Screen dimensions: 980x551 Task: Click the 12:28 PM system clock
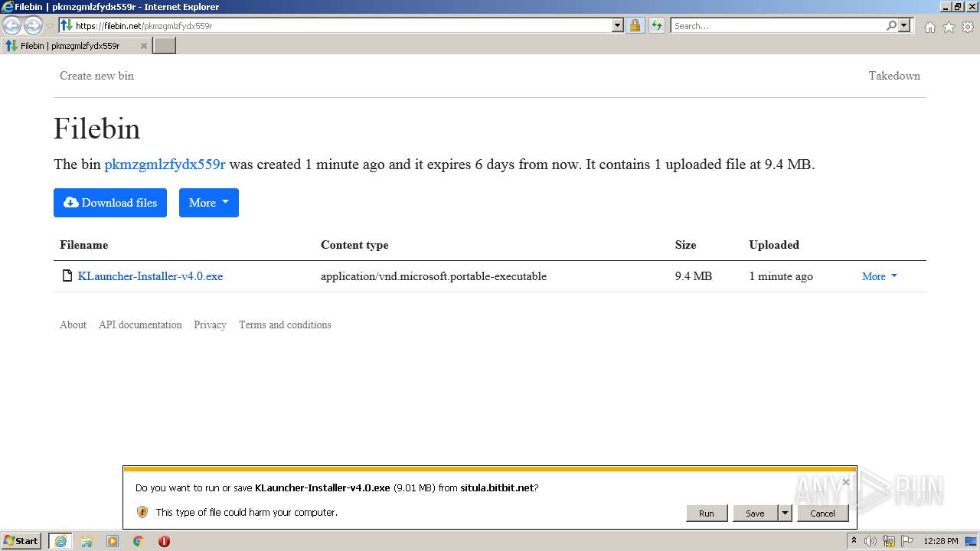pyautogui.click(x=941, y=541)
